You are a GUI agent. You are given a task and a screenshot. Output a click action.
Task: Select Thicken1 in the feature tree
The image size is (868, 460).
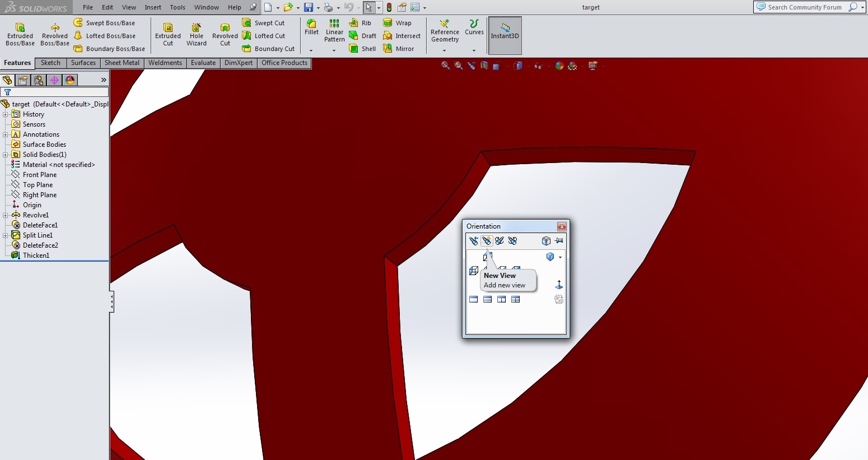(x=36, y=255)
